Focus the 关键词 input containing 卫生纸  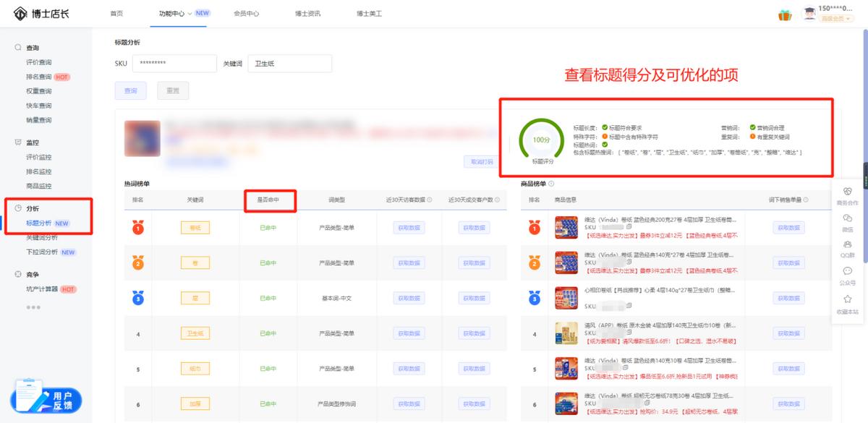289,63
